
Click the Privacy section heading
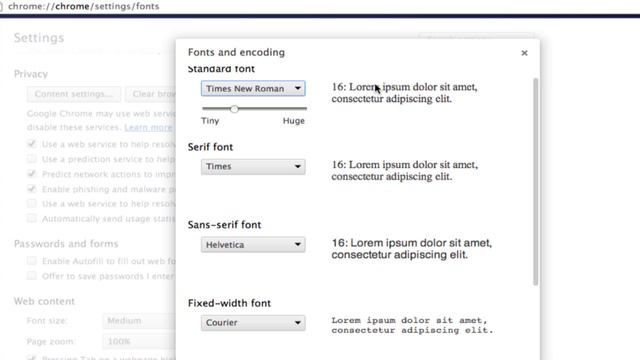point(31,74)
